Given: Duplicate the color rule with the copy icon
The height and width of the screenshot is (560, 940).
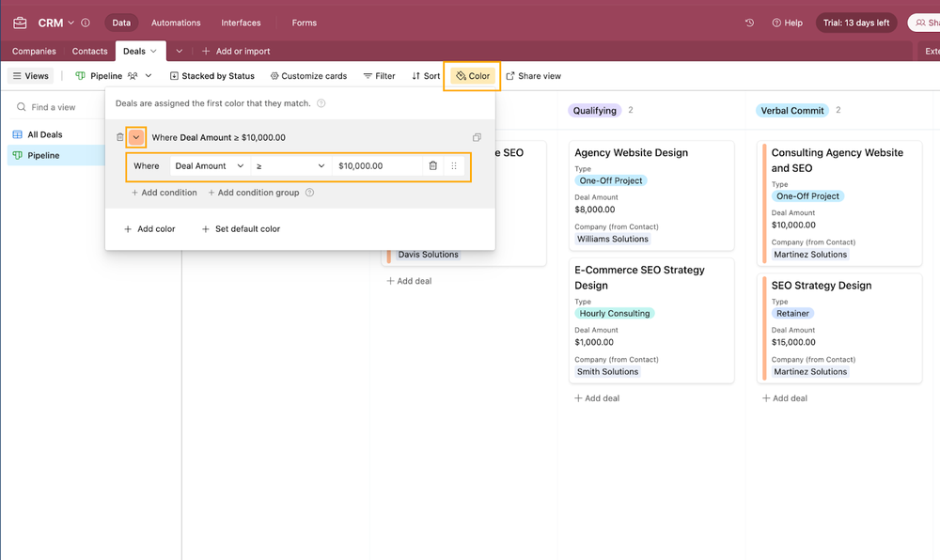Looking at the screenshot, I should point(477,137).
